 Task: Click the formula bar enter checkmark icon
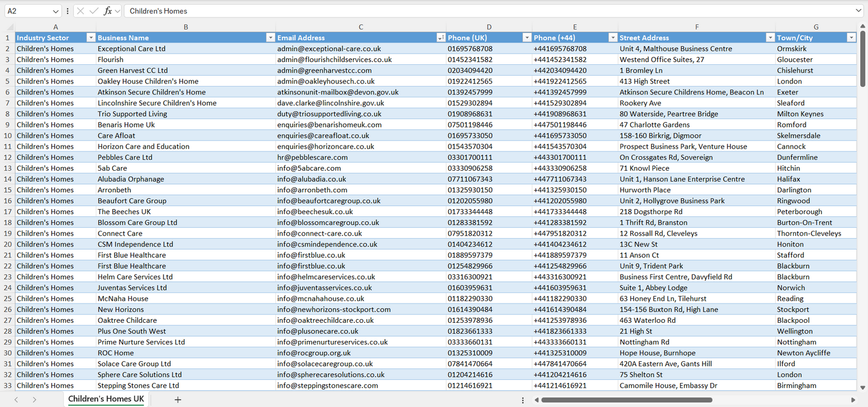tap(94, 11)
